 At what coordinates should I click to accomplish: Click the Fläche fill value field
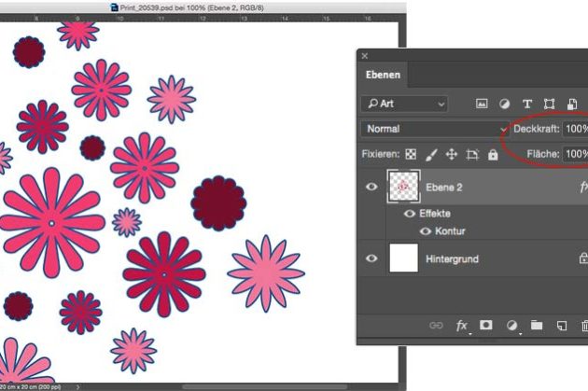coord(575,154)
